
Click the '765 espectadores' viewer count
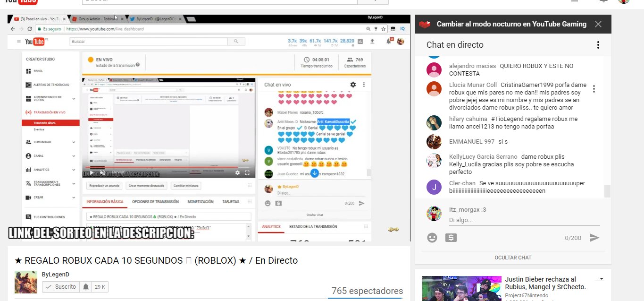367,291
